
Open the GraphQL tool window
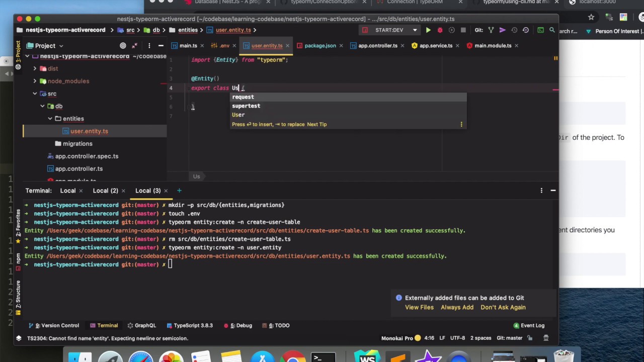[145, 325]
